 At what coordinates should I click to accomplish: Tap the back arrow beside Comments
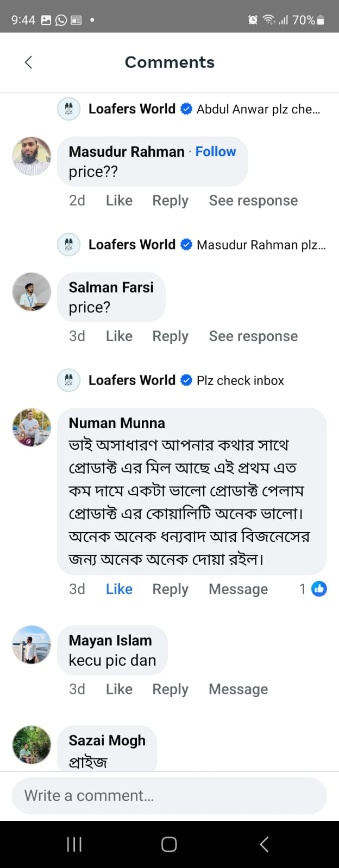coord(29,62)
